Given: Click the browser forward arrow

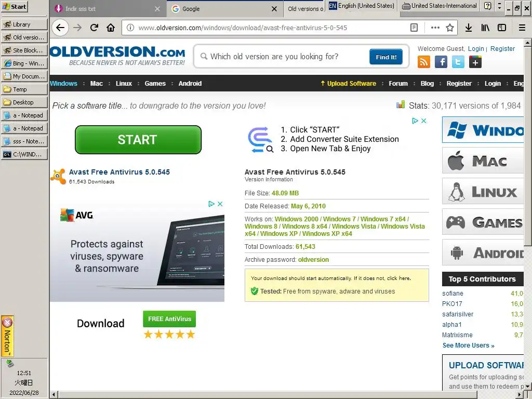Looking at the screenshot, I should coord(78,28).
